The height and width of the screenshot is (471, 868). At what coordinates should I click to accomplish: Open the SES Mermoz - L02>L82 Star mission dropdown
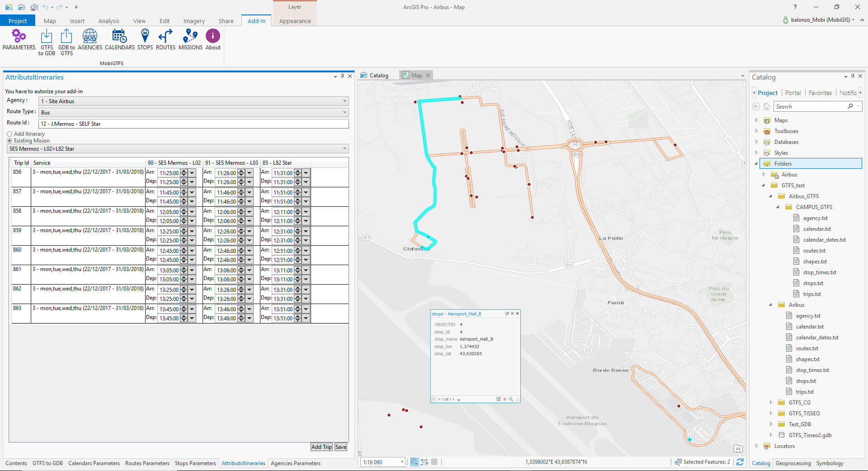click(x=178, y=148)
